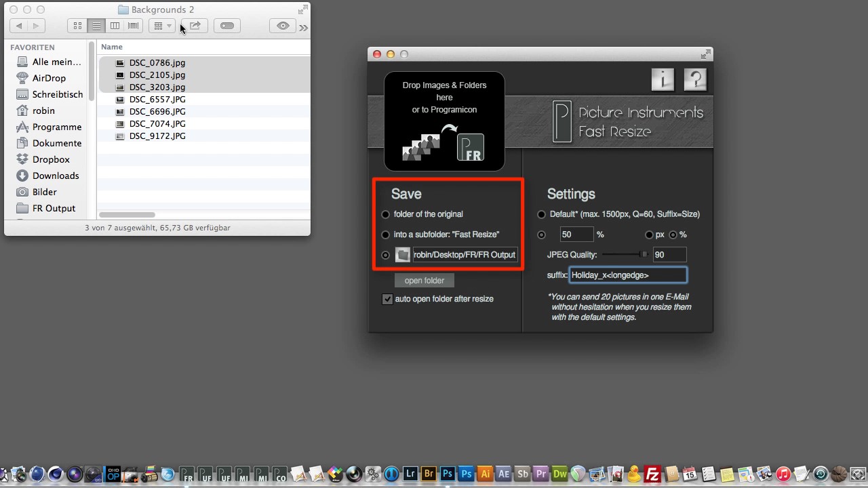This screenshot has height=488, width=868.
Task: Select save into subfolder "Fast Resize"
Action: (x=386, y=235)
